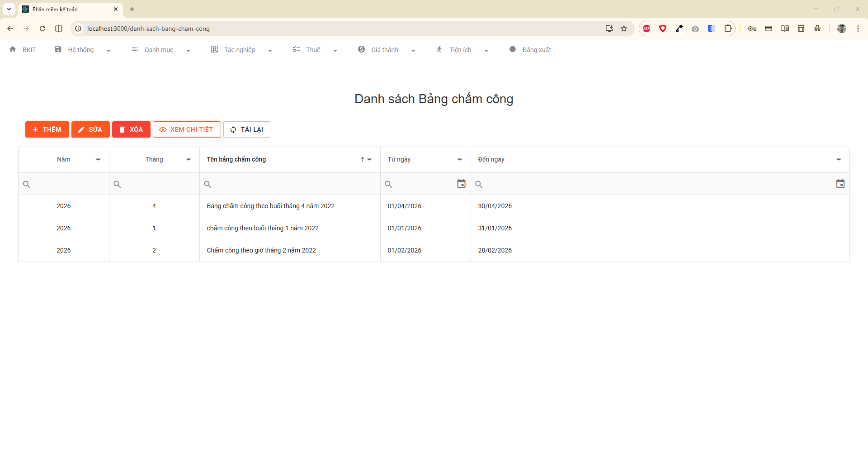Open the browser extensions puzzle icon

(x=728, y=29)
